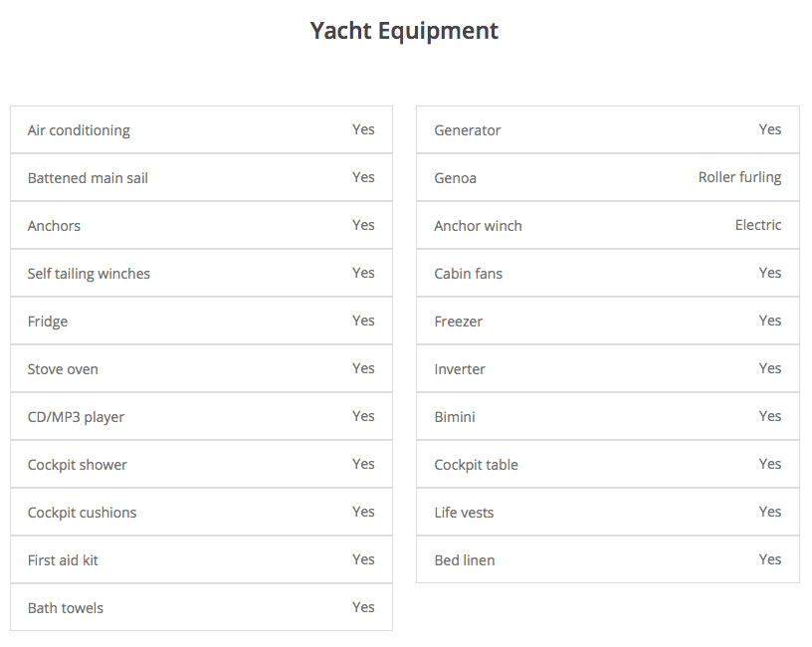
Task: Click the Freezer label
Action: (x=459, y=322)
